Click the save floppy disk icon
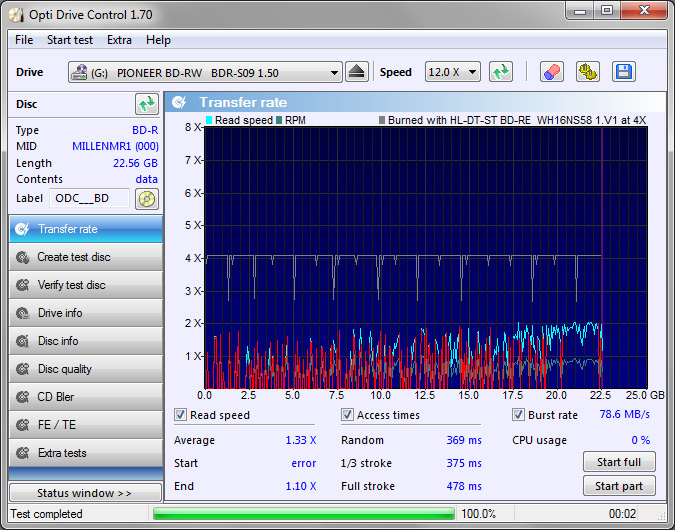The width and height of the screenshot is (675, 530). pyautogui.click(x=624, y=72)
